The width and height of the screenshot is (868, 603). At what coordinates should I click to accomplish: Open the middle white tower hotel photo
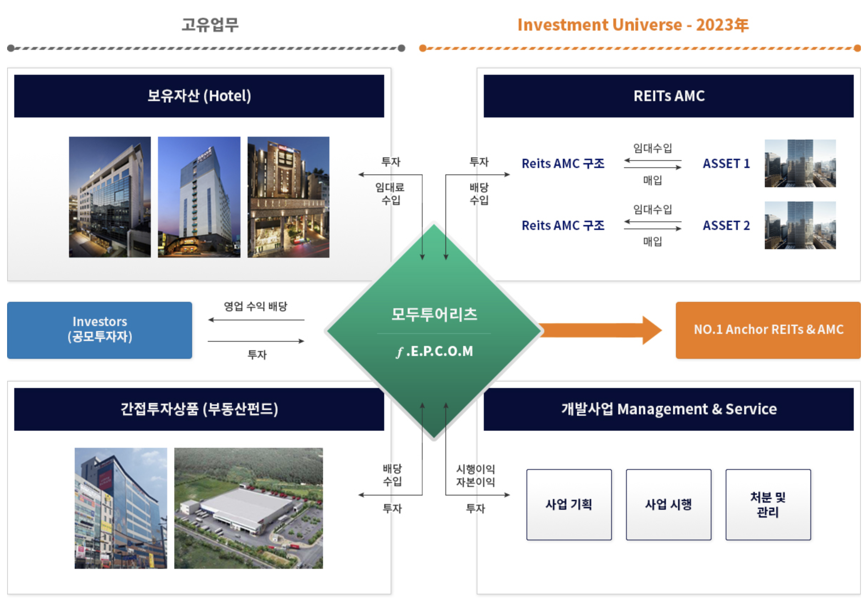[x=199, y=197]
